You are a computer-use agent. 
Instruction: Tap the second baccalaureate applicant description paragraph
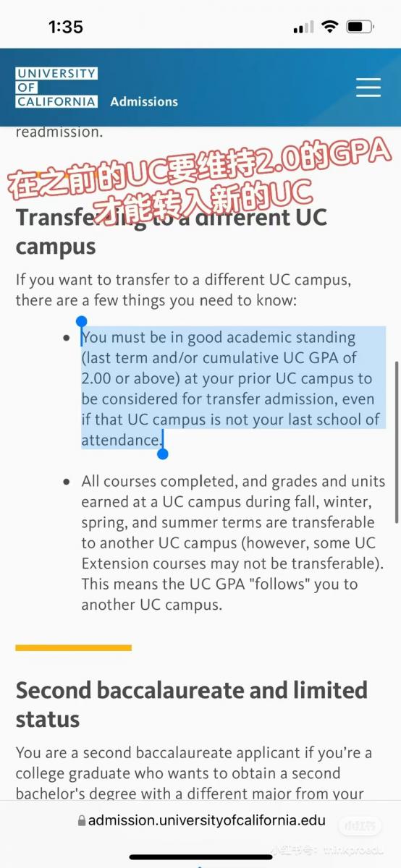(x=194, y=773)
